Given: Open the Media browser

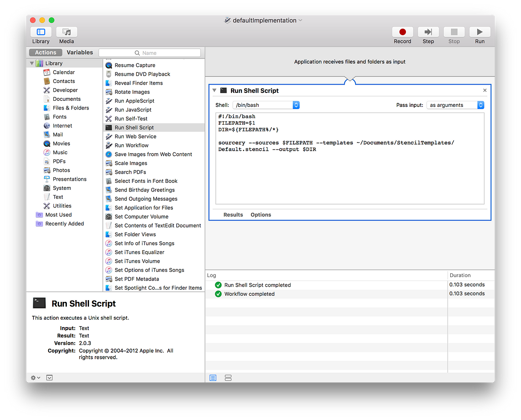Looking at the screenshot, I should [x=66, y=32].
